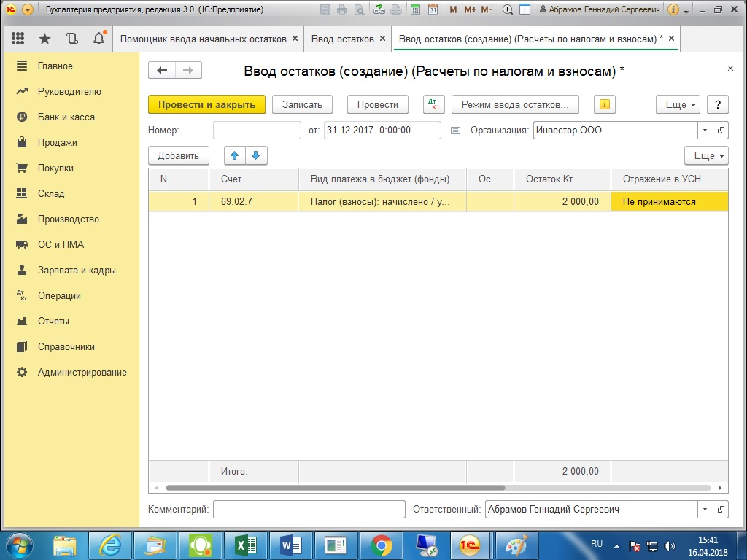Open Favorites star icon
Screen dimensions: 747x560
point(44,39)
